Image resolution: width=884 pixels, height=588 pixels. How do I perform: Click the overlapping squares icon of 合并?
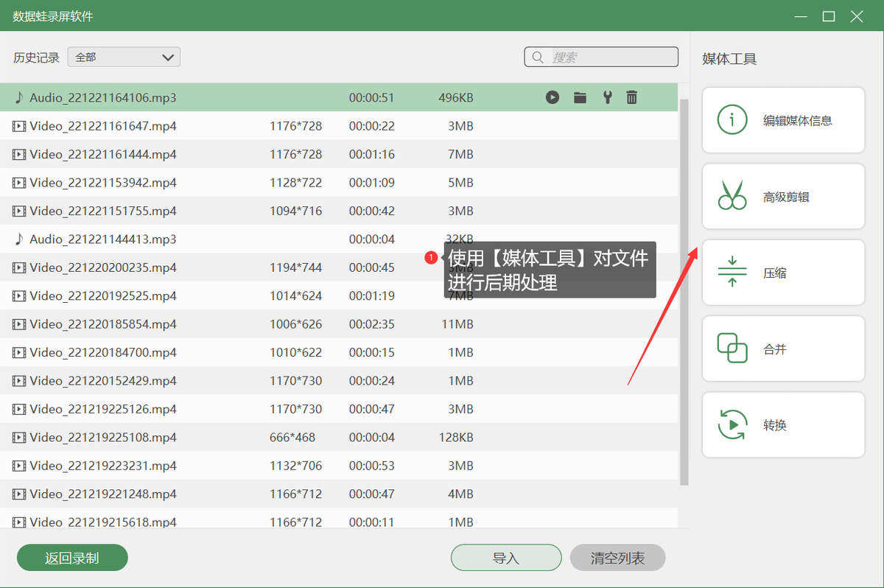(732, 349)
